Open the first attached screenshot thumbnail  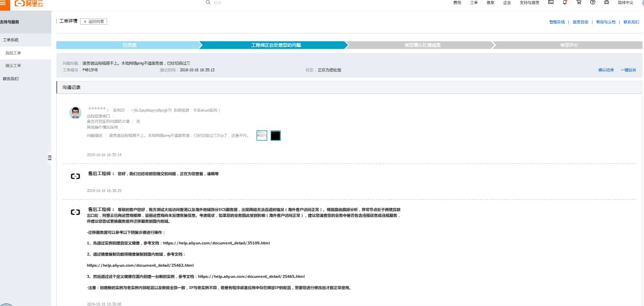pos(262,135)
